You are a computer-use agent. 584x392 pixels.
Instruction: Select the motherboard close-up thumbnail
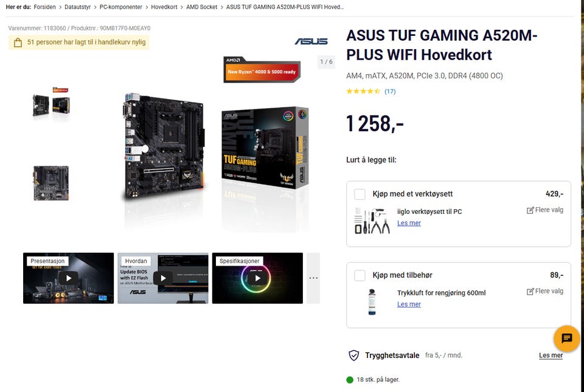[x=51, y=184]
